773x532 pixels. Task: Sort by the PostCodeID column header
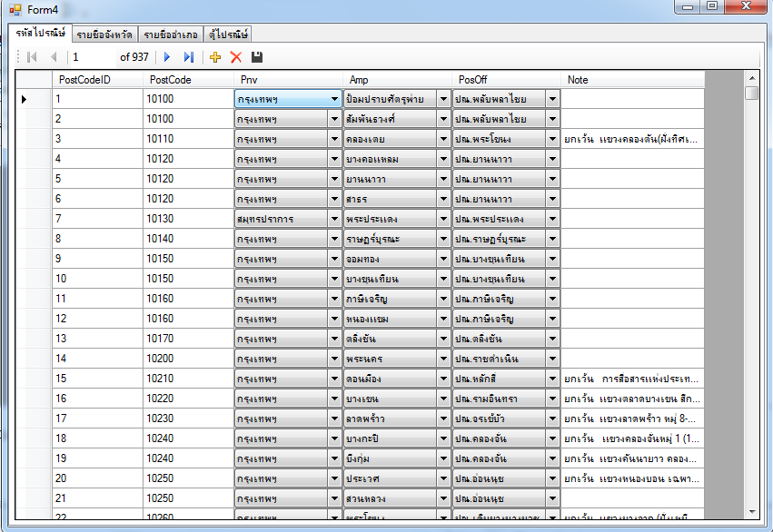pyautogui.click(x=97, y=80)
